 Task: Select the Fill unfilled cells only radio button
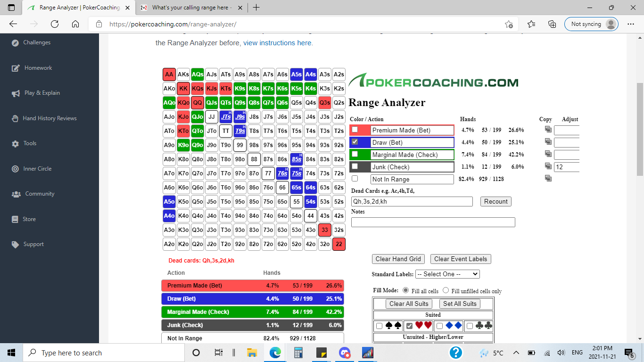[446, 290]
